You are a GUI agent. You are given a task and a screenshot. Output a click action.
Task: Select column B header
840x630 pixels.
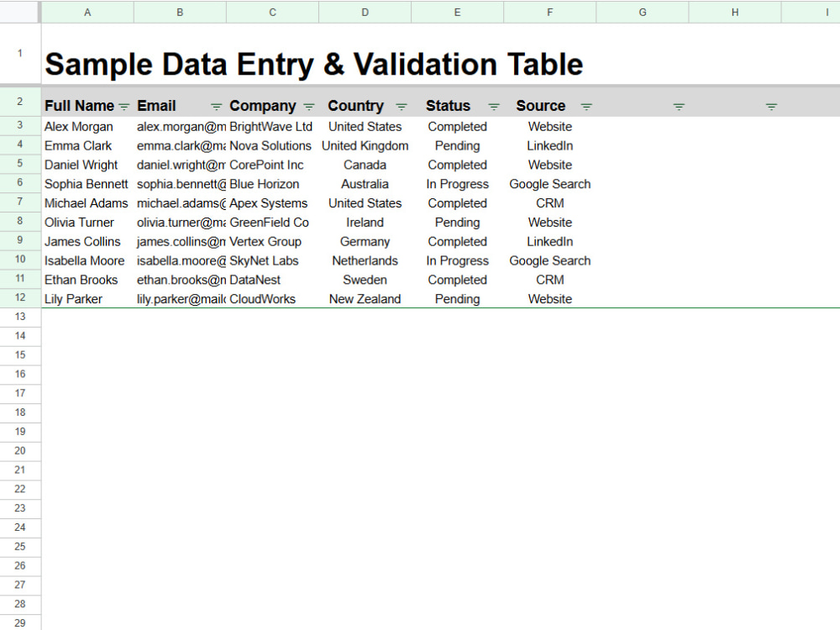pyautogui.click(x=180, y=12)
